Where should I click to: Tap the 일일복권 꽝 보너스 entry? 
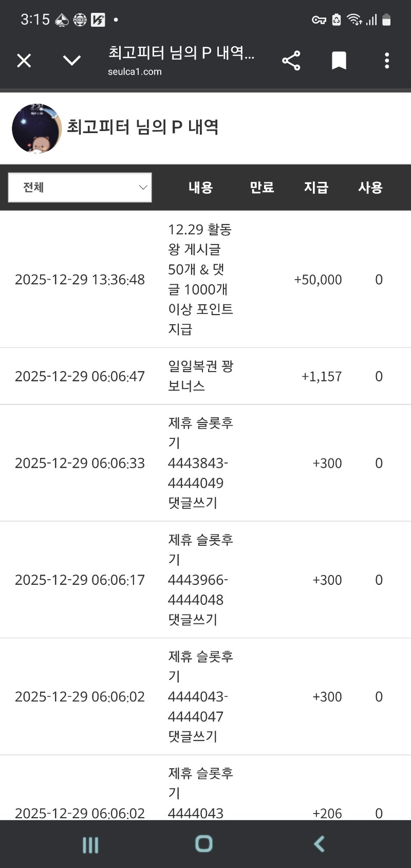pyautogui.click(x=200, y=376)
